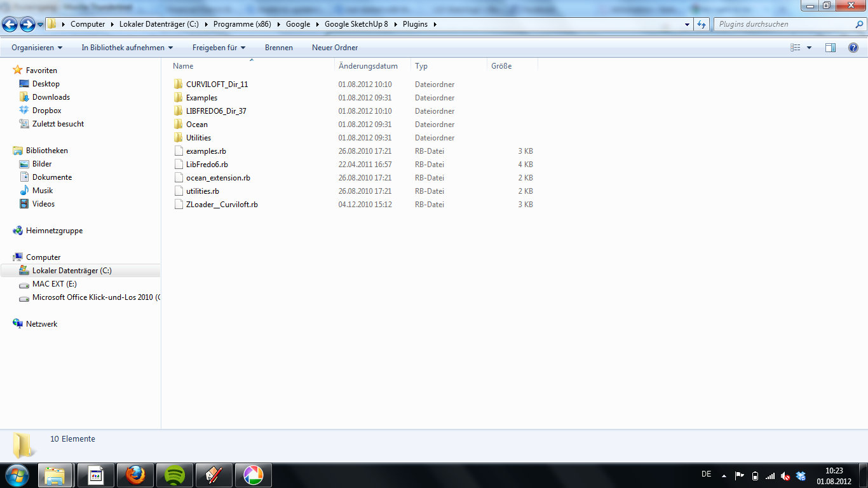The height and width of the screenshot is (488, 868).
Task: Select the Utilities folder icon
Action: pos(179,138)
